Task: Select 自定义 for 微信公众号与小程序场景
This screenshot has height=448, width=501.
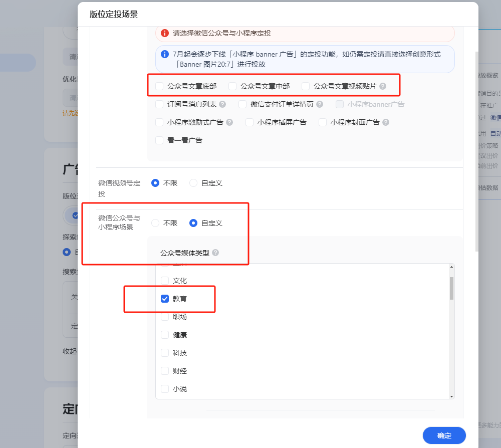Action: click(x=193, y=223)
